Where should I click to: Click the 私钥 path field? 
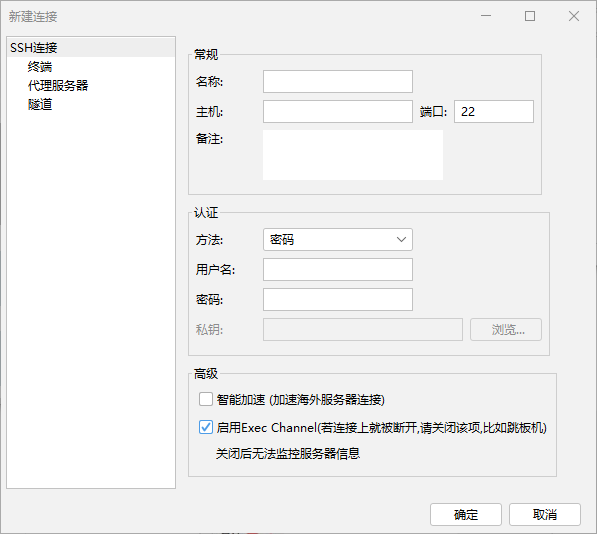point(363,330)
